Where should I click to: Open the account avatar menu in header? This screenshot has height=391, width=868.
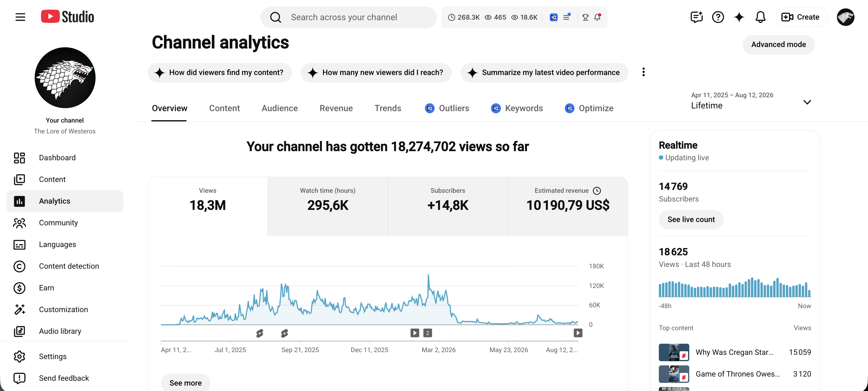845,17
